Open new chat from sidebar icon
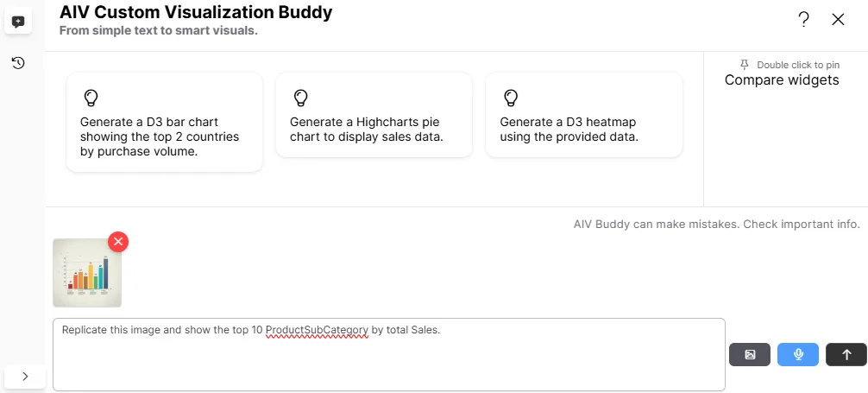Image resolution: width=868 pixels, height=393 pixels. [18, 22]
